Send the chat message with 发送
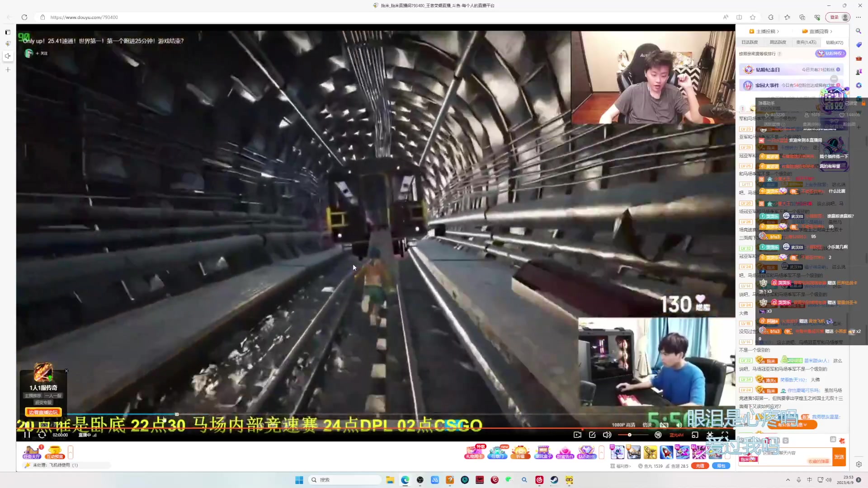Image resolution: width=868 pixels, height=488 pixels. [x=839, y=457]
